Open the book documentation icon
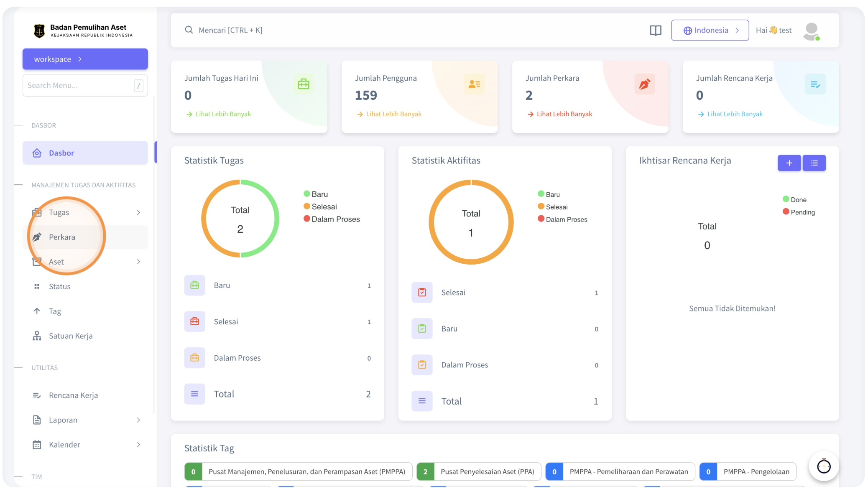Image resolution: width=868 pixels, height=494 pixels. click(655, 30)
